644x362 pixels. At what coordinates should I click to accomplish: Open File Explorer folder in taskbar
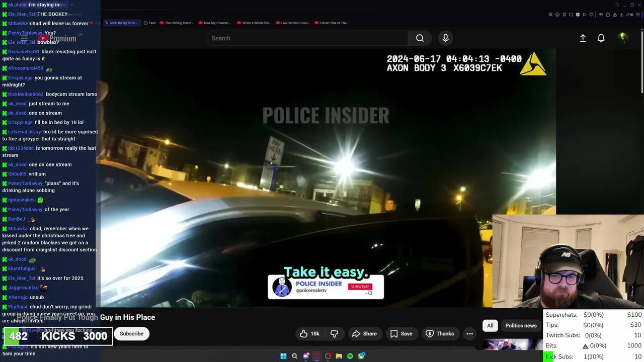click(x=339, y=356)
